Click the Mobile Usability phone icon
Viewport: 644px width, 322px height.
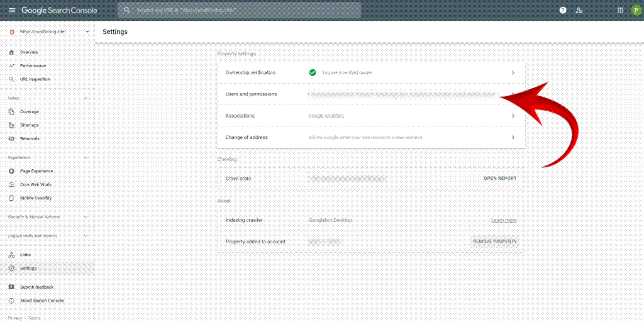coord(11,198)
